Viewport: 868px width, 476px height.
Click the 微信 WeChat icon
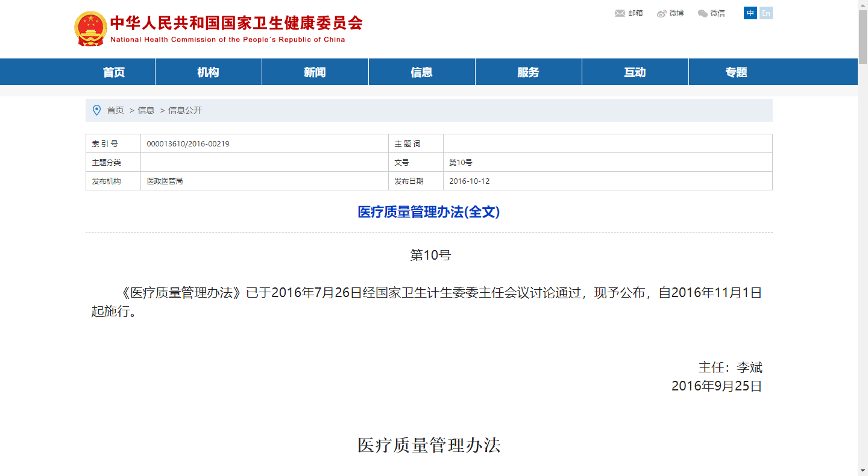coord(703,13)
